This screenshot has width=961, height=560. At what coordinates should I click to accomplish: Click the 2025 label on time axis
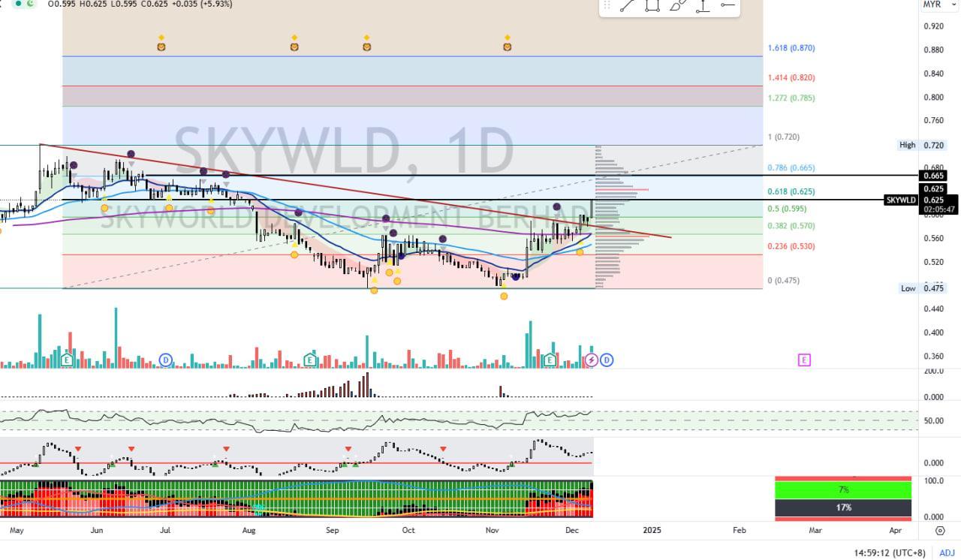[x=652, y=530]
